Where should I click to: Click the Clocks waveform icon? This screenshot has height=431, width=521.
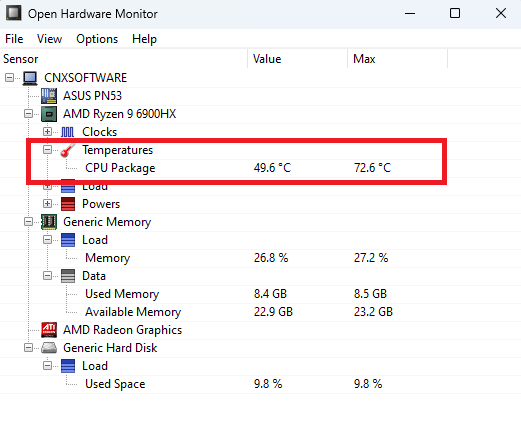[68, 132]
